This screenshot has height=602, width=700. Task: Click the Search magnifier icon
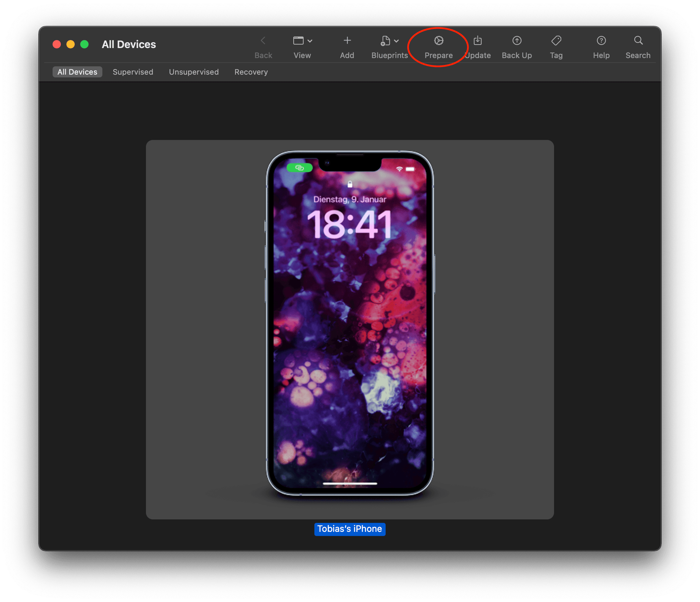(x=638, y=41)
